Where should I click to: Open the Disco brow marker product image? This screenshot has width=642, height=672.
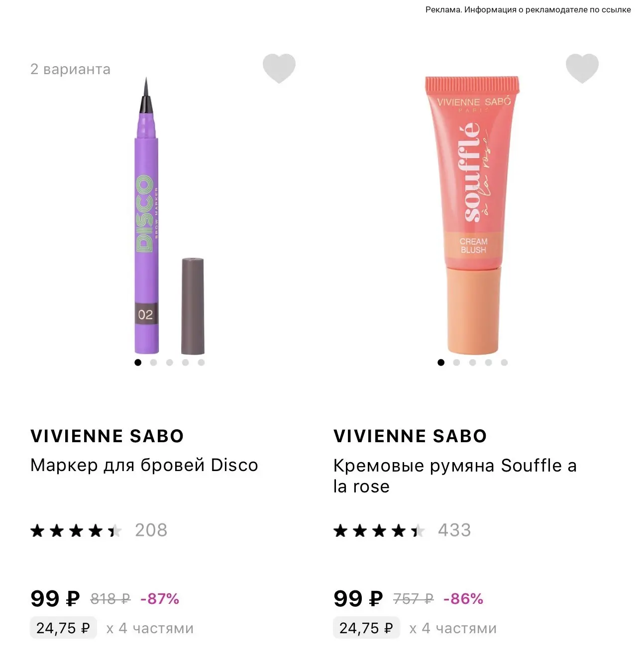(x=169, y=216)
